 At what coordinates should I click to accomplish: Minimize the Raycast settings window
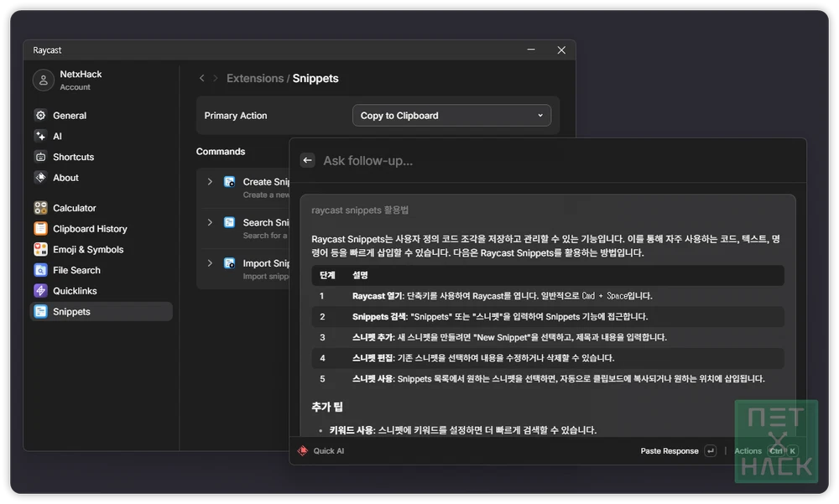(531, 49)
